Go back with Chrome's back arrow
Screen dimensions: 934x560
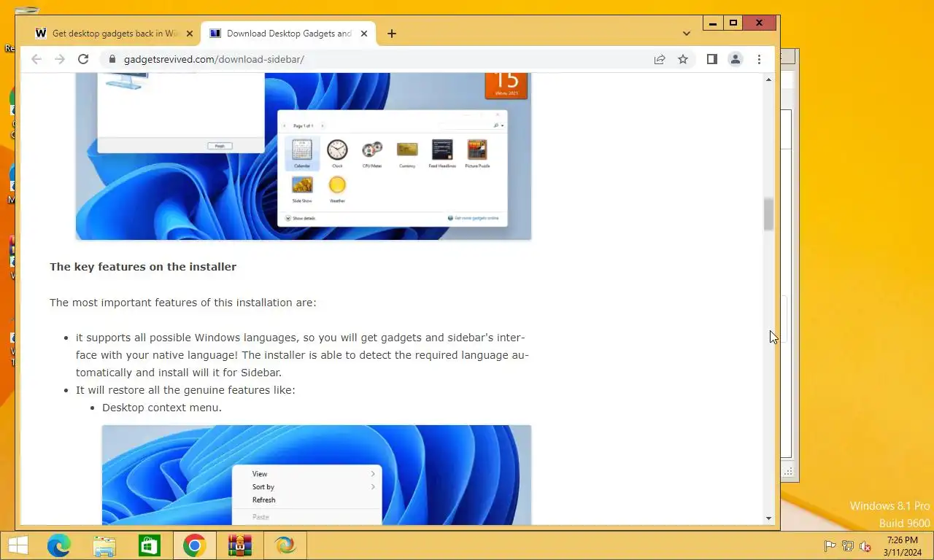click(x=36, y=59)
